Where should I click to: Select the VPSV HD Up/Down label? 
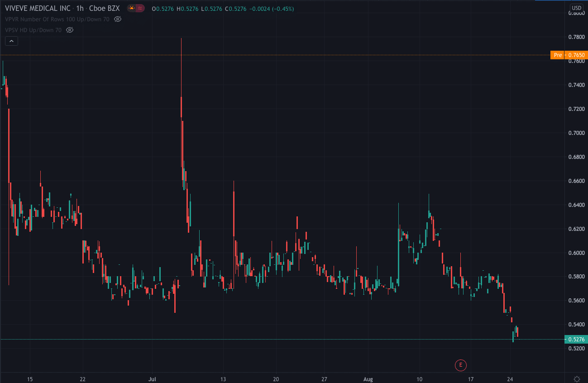click(33, 30)
